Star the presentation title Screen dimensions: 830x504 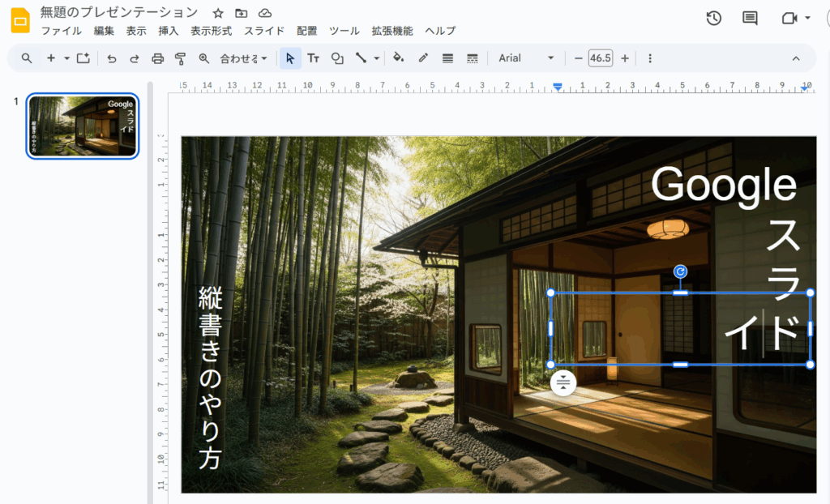click(x=218, y=13)
